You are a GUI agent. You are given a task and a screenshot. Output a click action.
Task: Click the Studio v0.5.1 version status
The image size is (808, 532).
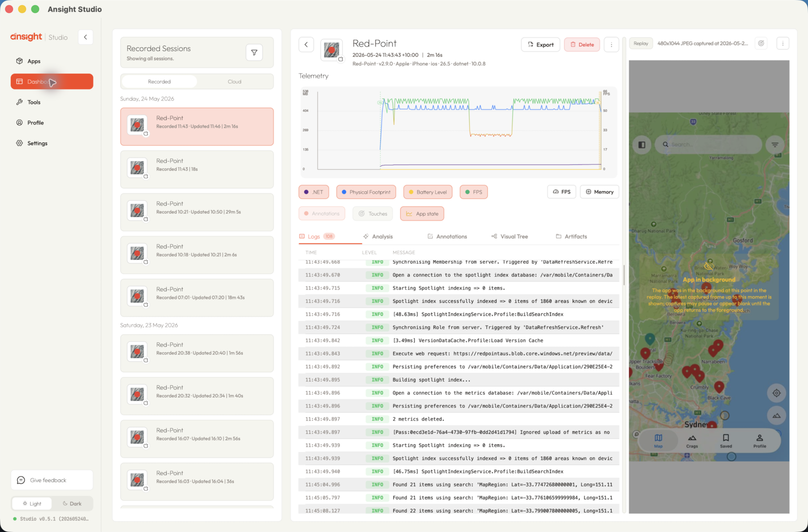point(51,519)
